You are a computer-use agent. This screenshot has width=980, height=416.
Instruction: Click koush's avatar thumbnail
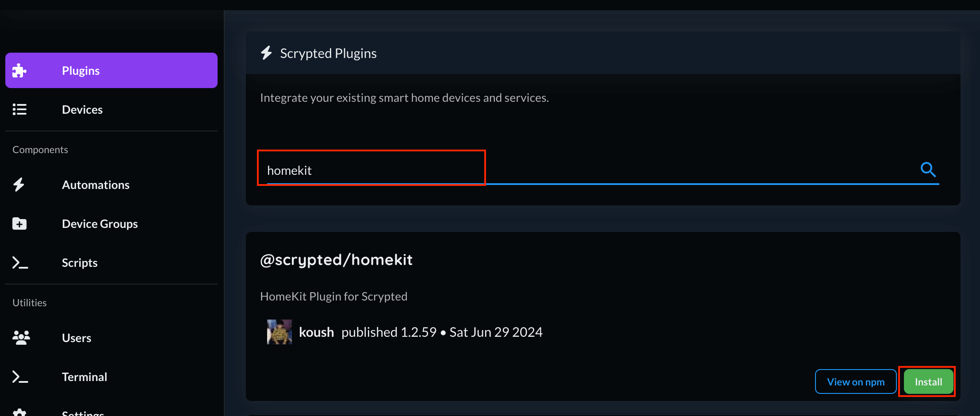point(279,332)
